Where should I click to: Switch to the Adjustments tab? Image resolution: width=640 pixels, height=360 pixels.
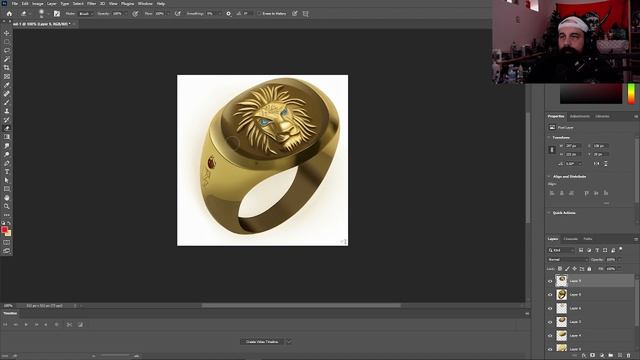pyautogui.click(x=580, y=116)
